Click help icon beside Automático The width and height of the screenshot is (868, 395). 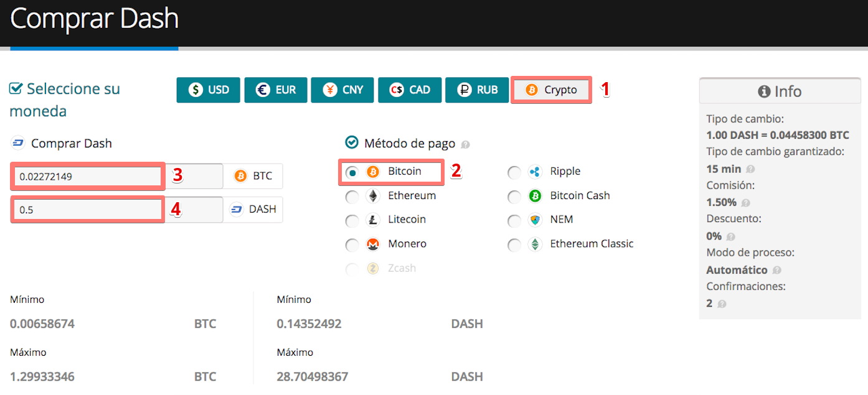776,271
